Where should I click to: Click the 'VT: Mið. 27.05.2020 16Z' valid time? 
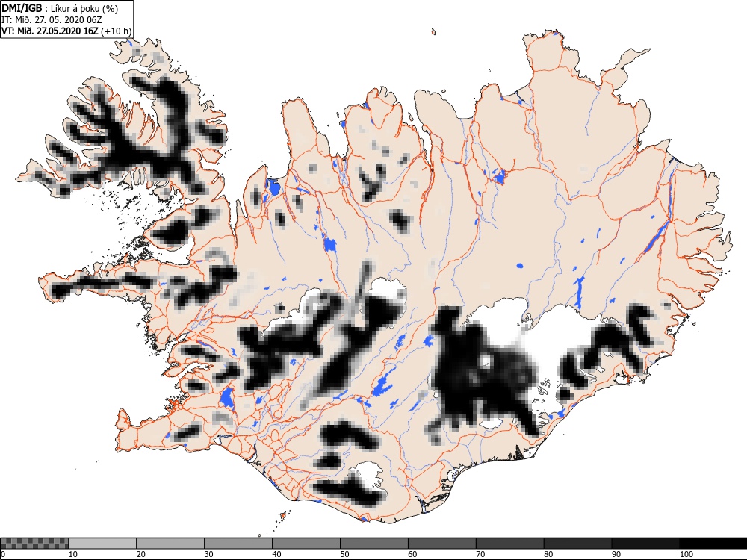click(50, 31)
